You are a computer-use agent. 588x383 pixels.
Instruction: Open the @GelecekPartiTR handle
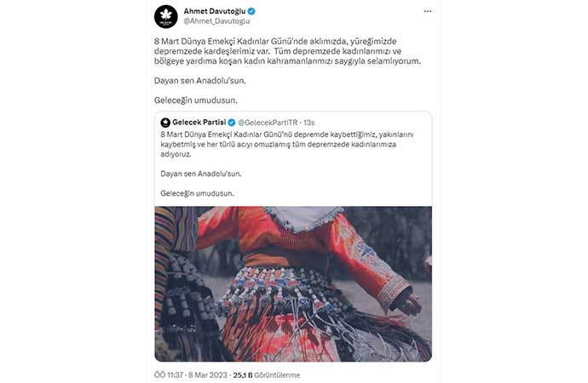[268, 123]
